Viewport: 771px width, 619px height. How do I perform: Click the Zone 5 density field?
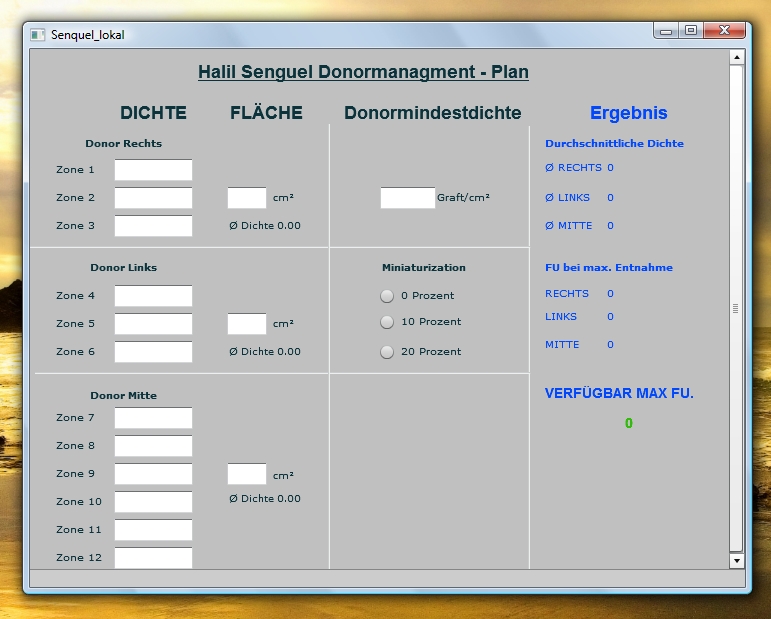(153, 324)
